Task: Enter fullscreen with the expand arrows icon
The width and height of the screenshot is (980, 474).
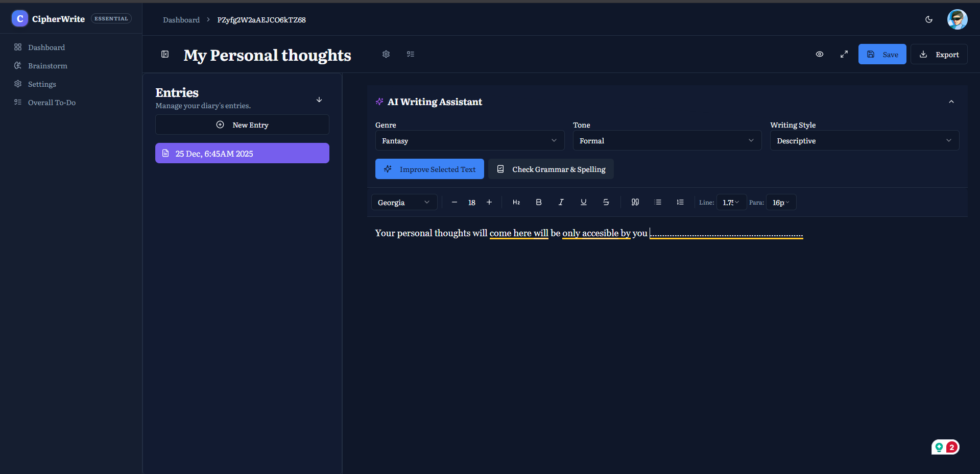Action: pos(844,54)
